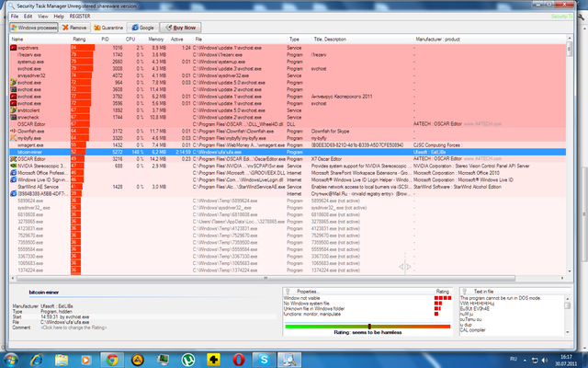The image size is (588, 368).
Task: Show hidden system tray icons
Action: point(525,361)
